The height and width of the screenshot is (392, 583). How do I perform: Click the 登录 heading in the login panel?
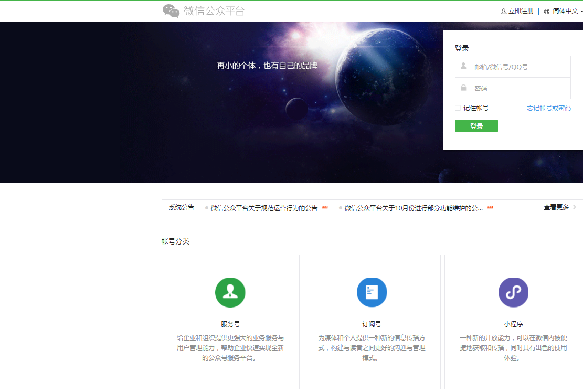462,48
